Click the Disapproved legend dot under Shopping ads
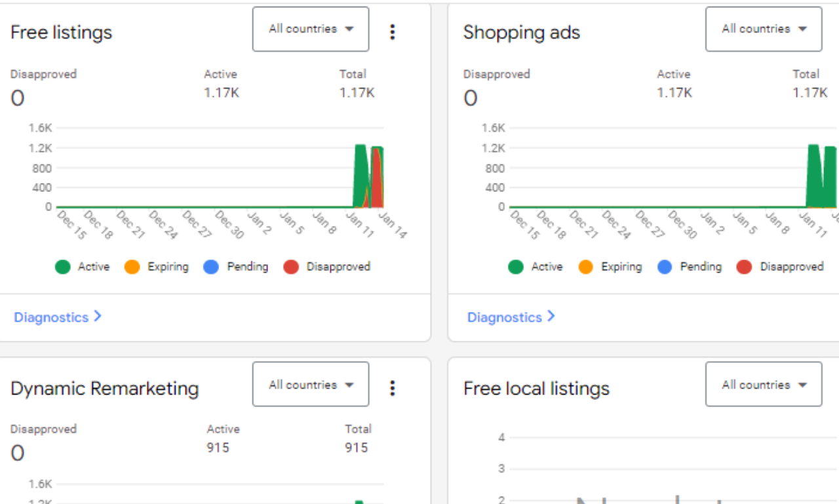839x504 pixels. [745, 267]
